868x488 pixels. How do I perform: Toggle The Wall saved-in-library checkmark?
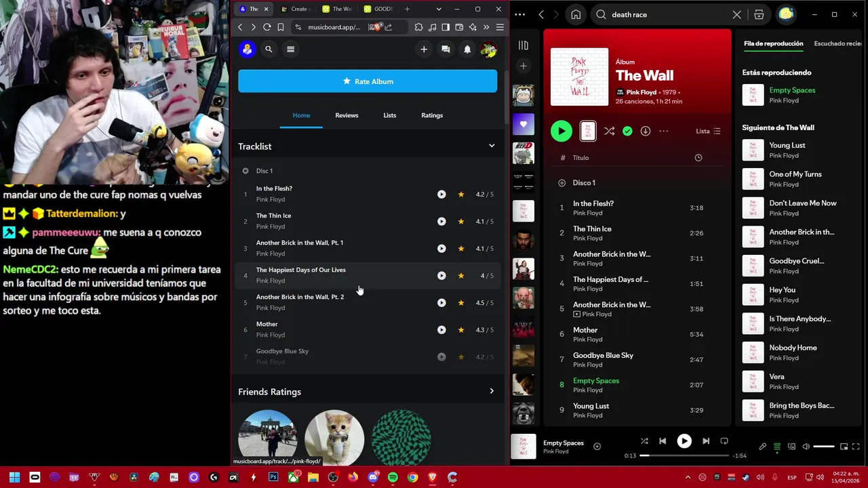(627, 131)
